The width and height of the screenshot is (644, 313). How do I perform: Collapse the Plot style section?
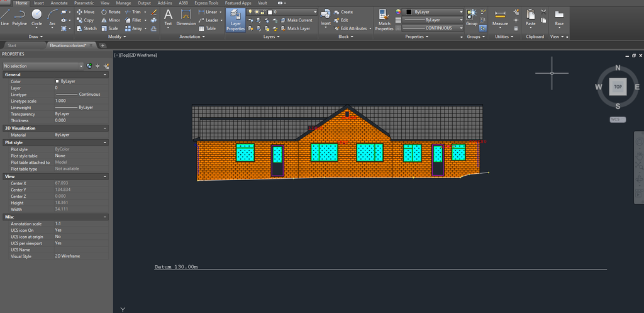click(106, 142)
